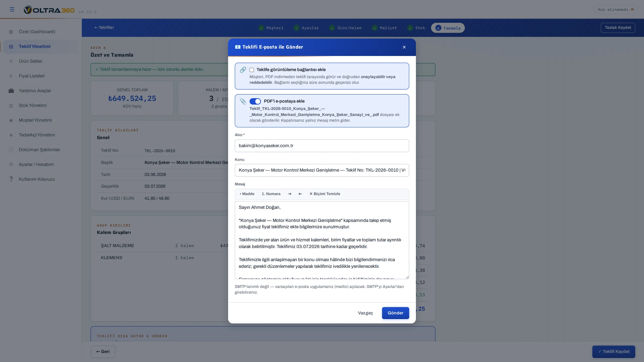Jump to the Müşteri wizard step
Image resolution: width=644 pixels, height=362 pixels.
tap(271, 28)
